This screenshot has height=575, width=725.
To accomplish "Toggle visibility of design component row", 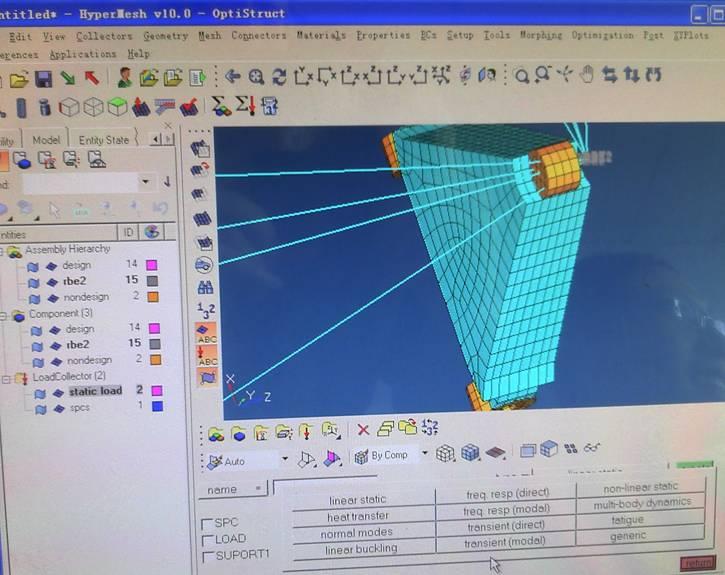I will (x=36, y=330).
